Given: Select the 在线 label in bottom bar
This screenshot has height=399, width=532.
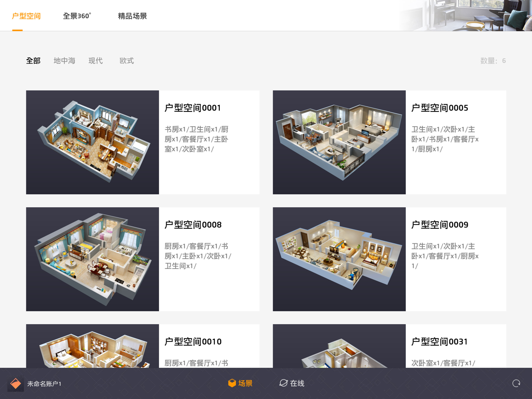Looking at the screenshot, I should point(297,383).
